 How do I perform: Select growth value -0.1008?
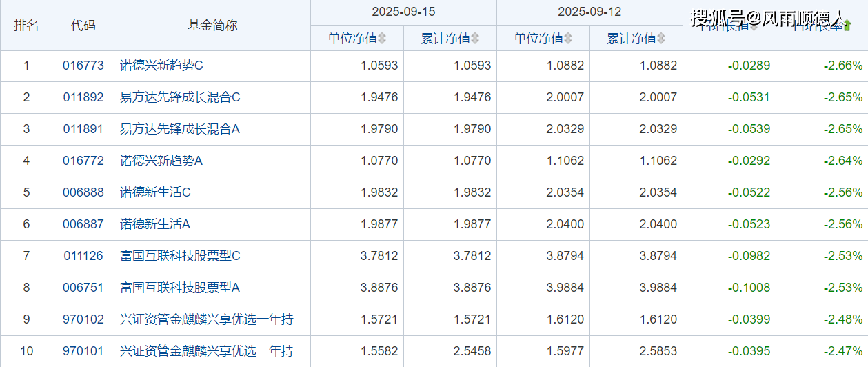coord(749,288)
